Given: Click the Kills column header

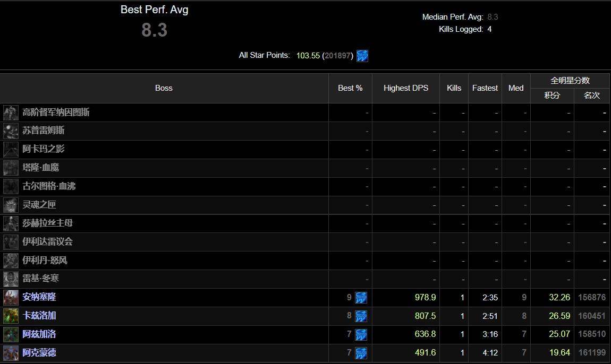Looking at the screenshot, I should (x=454, y=88).
